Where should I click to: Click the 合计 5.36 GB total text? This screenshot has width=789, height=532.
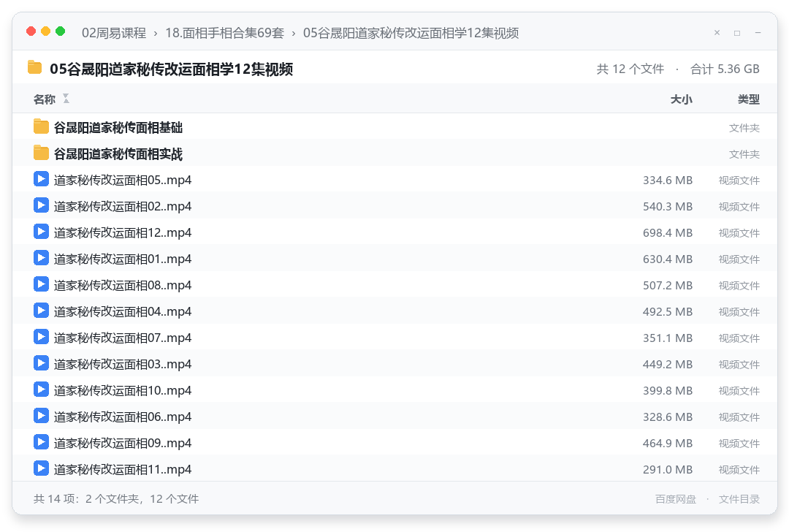pyautogui.click(x=725, y=69)
